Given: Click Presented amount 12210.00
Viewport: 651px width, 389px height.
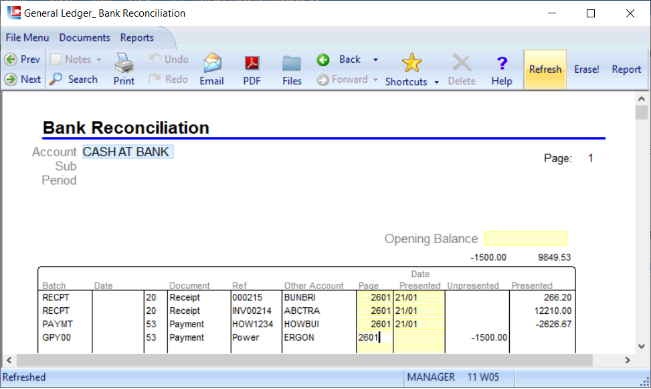Looking at the screenshot, I should point(553,311).
